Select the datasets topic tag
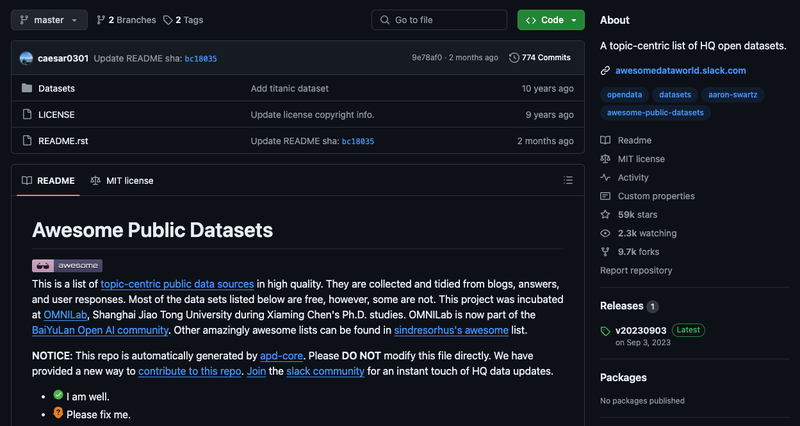Screen dimensions: 800x426 (x=675, y=95)
